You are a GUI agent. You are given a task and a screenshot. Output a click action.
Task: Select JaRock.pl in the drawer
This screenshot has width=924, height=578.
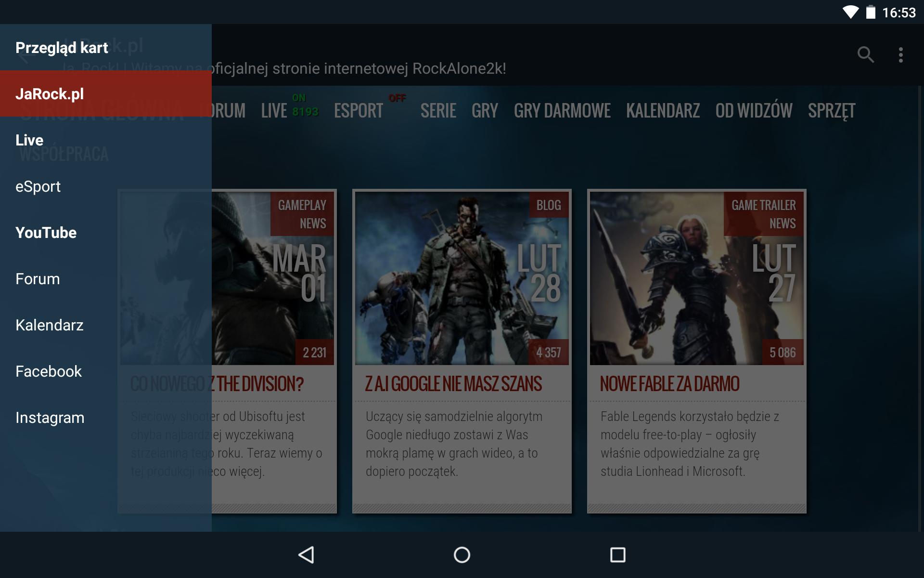click(106, 93)
